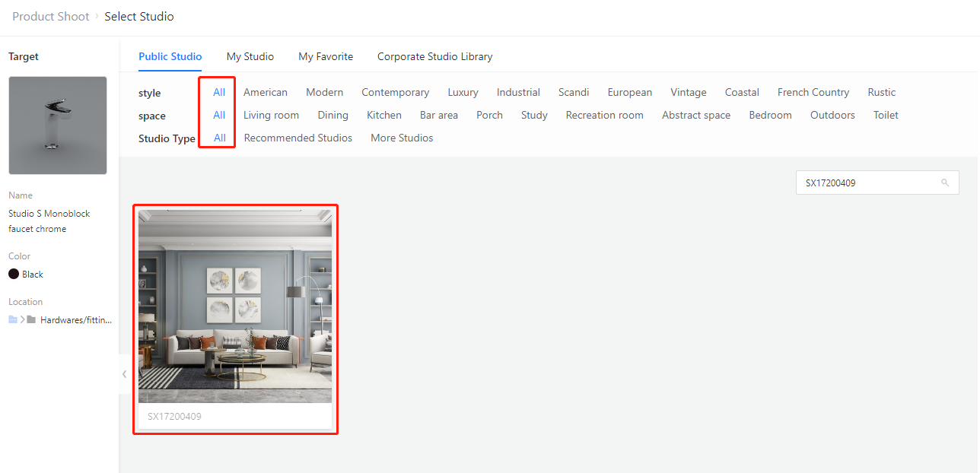Filter by Bar area space
Screen dimensions: 980x473
439,115
